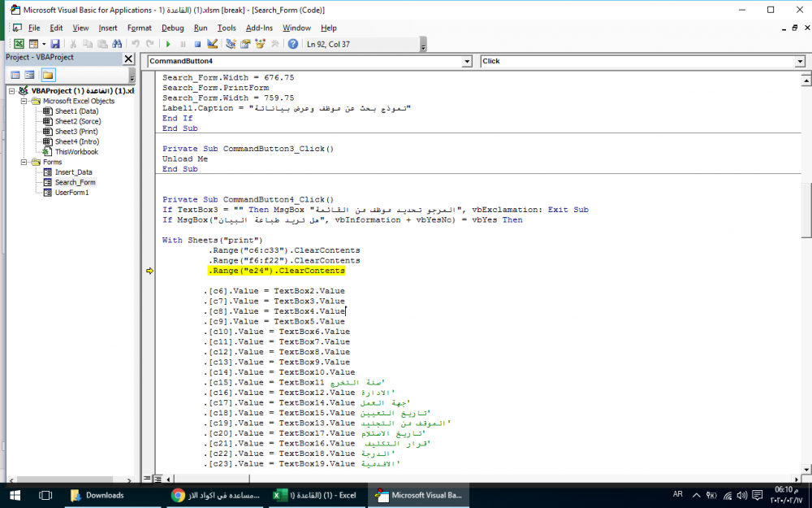Click the Break pause icon
The image size is (812, 508).
[182, 44]
